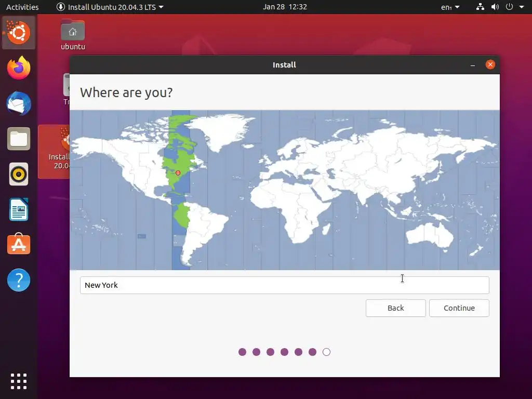Click the power icon in top bar
Image resolution: width=532 pixels, height=399 pixels.
[509, 7]
